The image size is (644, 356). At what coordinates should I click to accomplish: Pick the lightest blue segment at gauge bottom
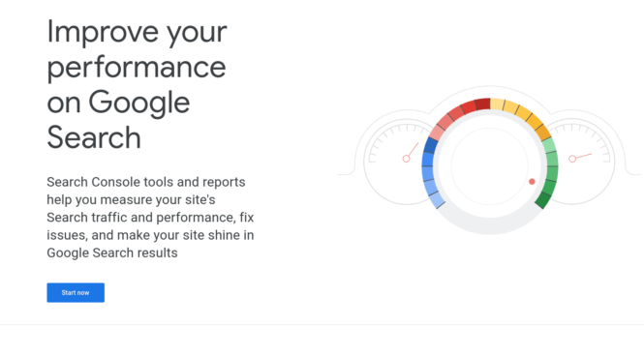(437, 199)
